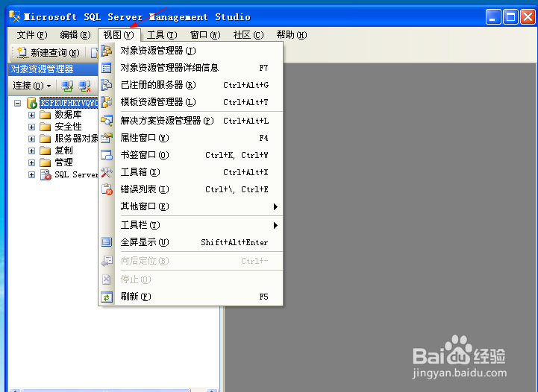Screen dimensions: 538x392
Task: Open the 帮助(H) menu
Action: point(292,35)
